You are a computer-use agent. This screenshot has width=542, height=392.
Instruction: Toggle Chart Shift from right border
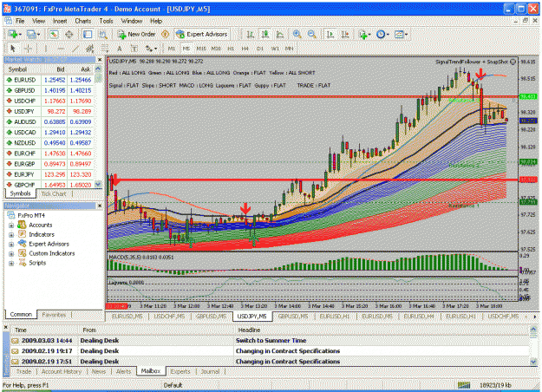point(345,34)
